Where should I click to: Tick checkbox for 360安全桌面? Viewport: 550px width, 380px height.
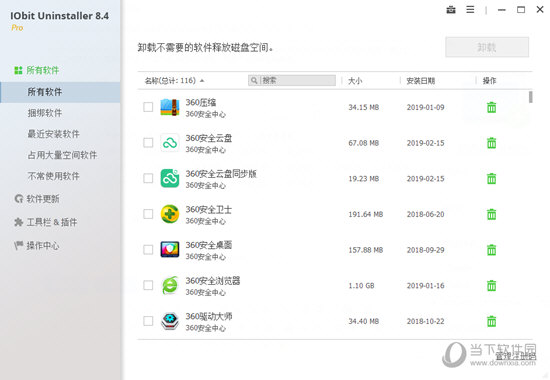point(148,250)
